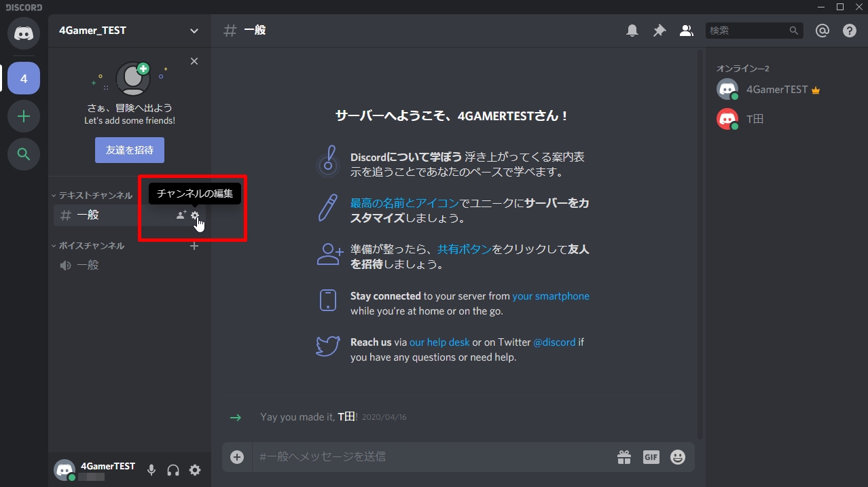The height and width of the screenshot is (487, 868).
Task: Click the add a server plus icon
Action: click(24, 116)
